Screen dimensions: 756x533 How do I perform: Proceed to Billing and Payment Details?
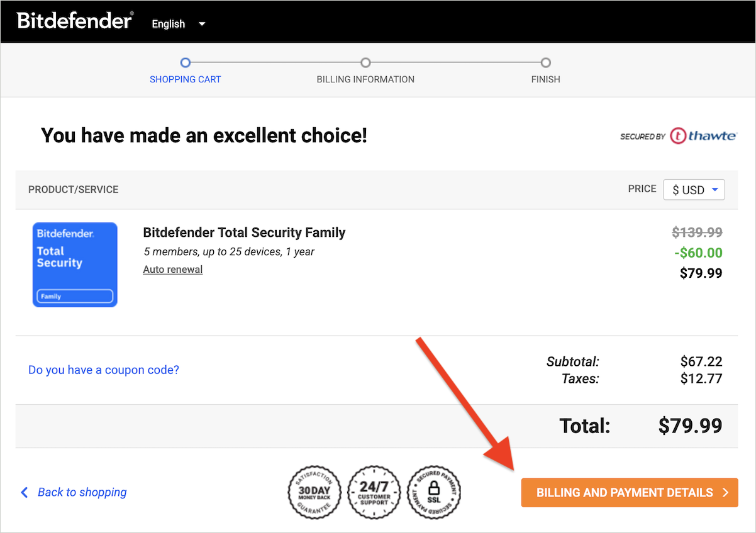click(x=630, y=493)
